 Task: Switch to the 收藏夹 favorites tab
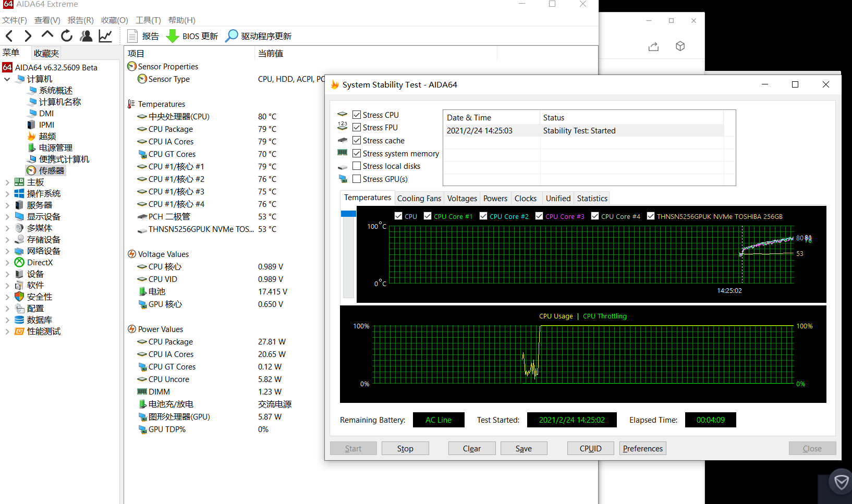46,53
